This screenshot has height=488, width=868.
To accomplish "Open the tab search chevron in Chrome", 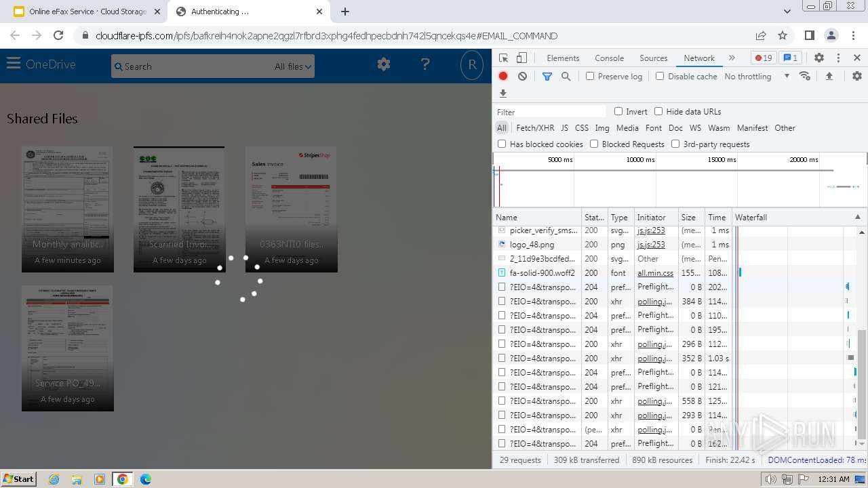I will [787, 12].
